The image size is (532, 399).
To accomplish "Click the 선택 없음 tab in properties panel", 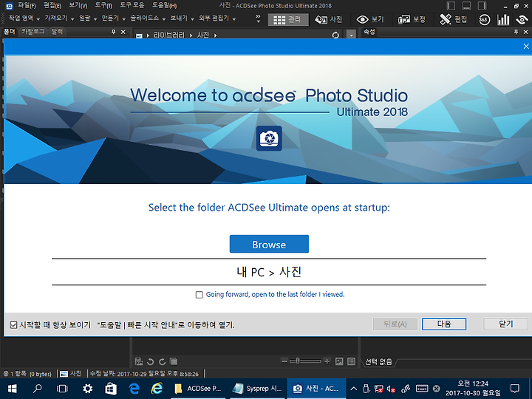I will [378, 362].
